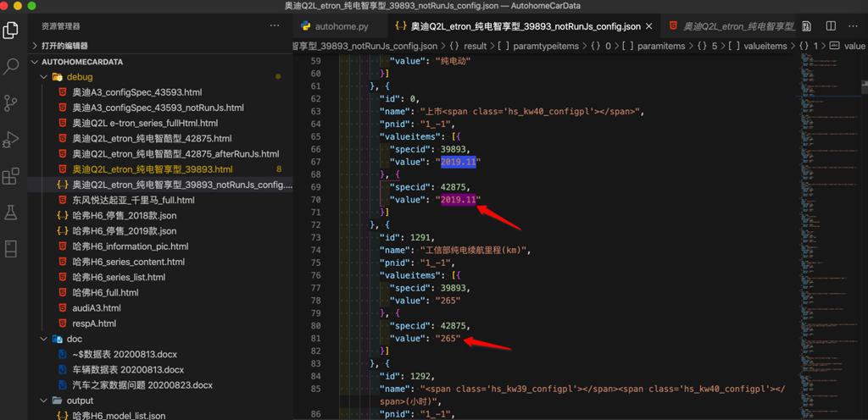Click the "265" value on line 81
Viewport: 868px width, 420px height.
point(448,338)
